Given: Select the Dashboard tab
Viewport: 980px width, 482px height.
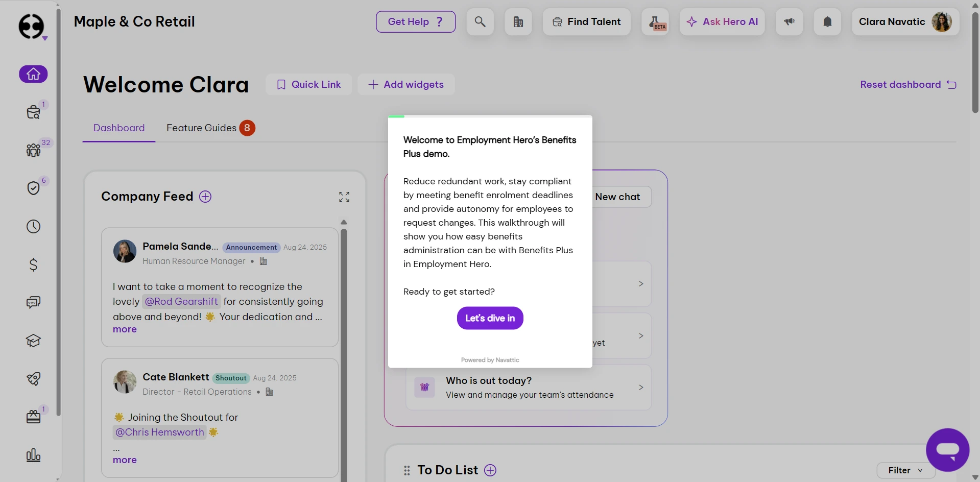Looking at the screenshot, I should 119,128.
